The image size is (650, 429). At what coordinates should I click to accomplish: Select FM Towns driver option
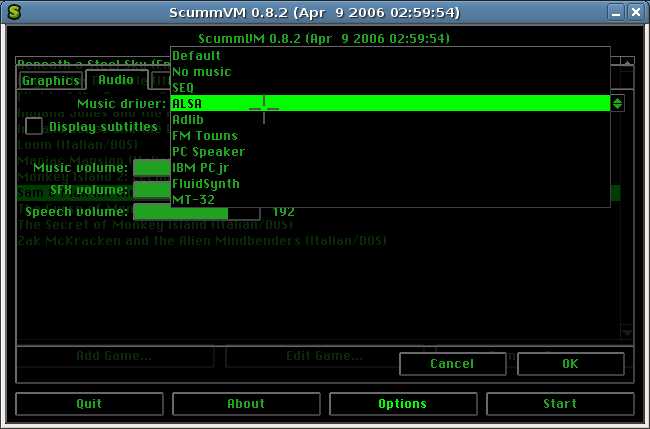point(204,136)
